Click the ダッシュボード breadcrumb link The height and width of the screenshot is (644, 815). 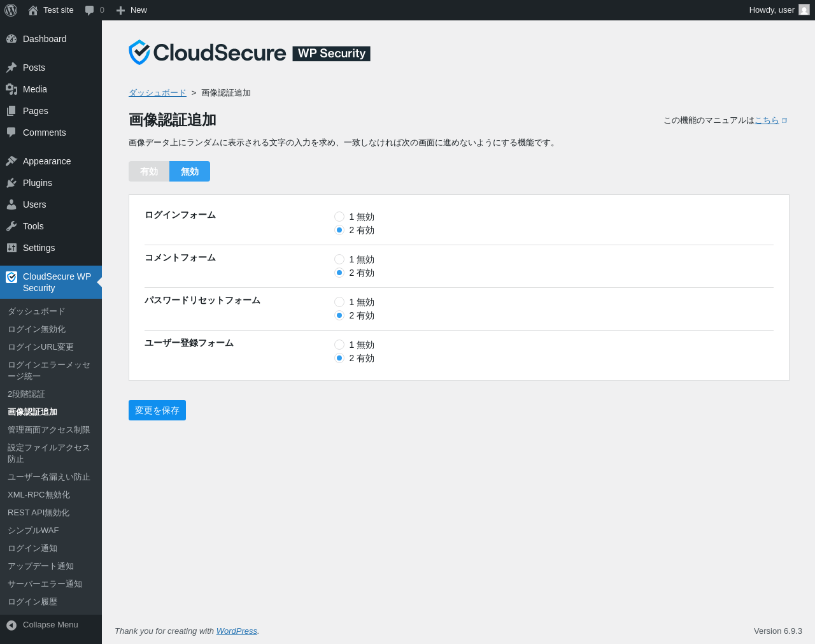tap(157, 93)
